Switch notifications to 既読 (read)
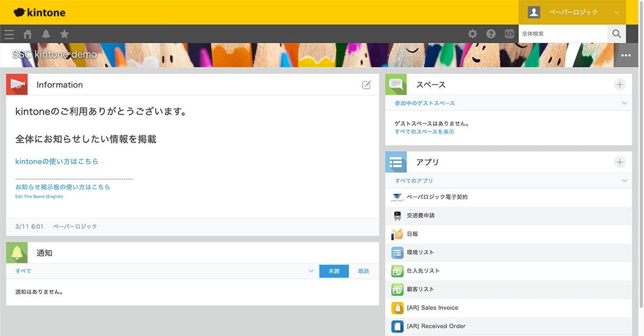Viewport: 644px width, 336px height. 363,271
